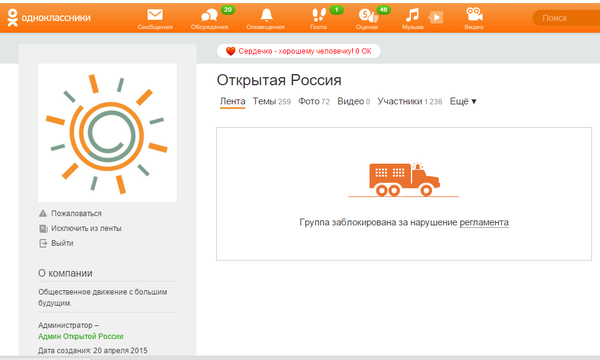Click the music play button

436,17
